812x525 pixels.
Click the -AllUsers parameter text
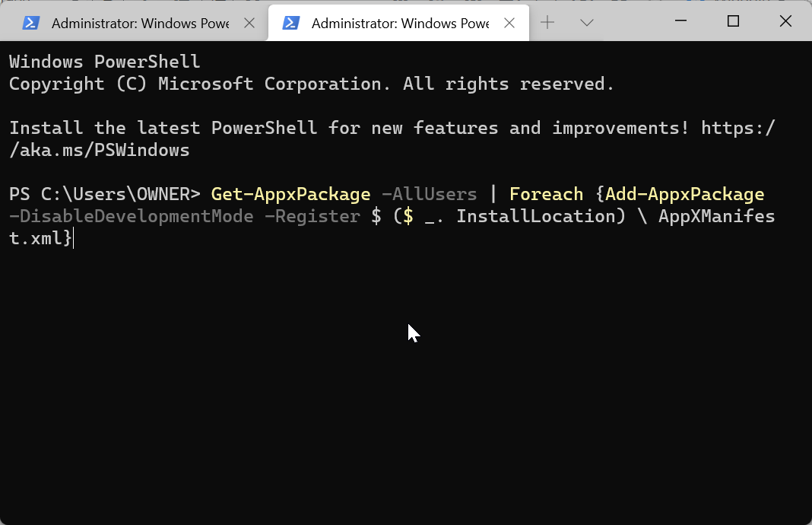click(429, 194)
